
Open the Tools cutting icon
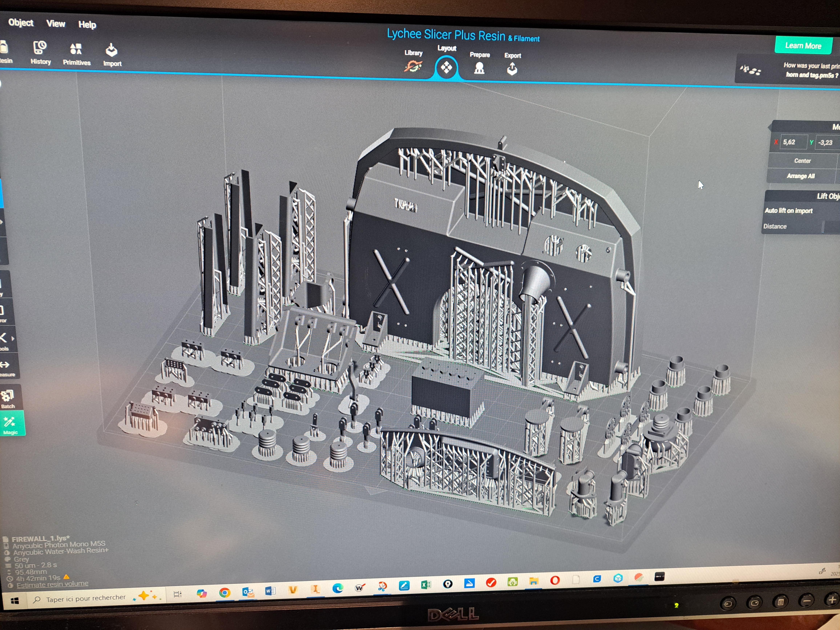(3, 338)
